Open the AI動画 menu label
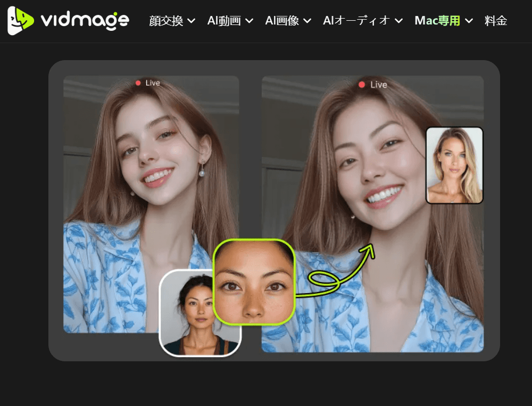Viewport: 532px width, 406px height. tap(224, 21)
